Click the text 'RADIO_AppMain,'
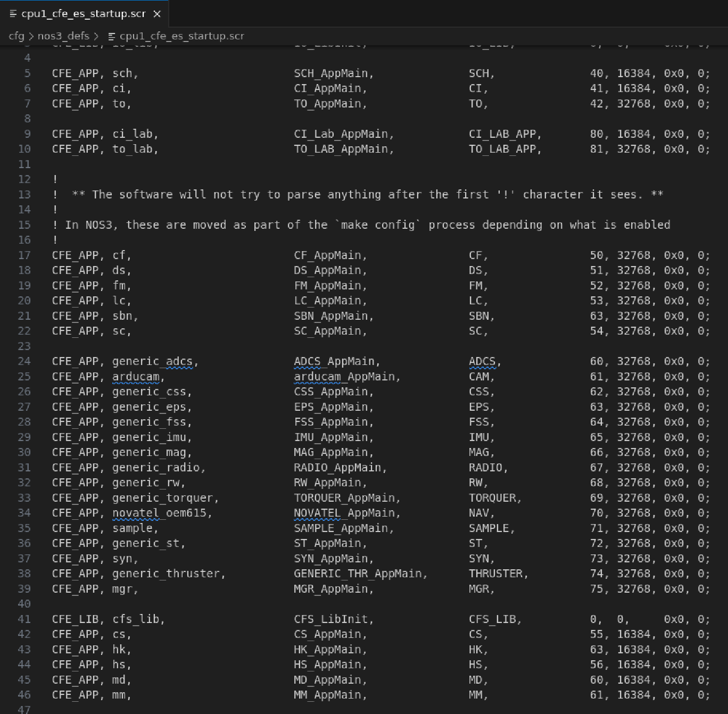Viewport: 728px width, 714px height. [341, 468]
